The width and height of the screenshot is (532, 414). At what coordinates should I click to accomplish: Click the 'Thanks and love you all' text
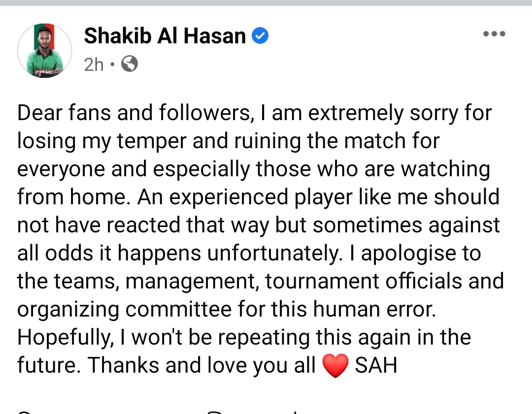[202, 366]
